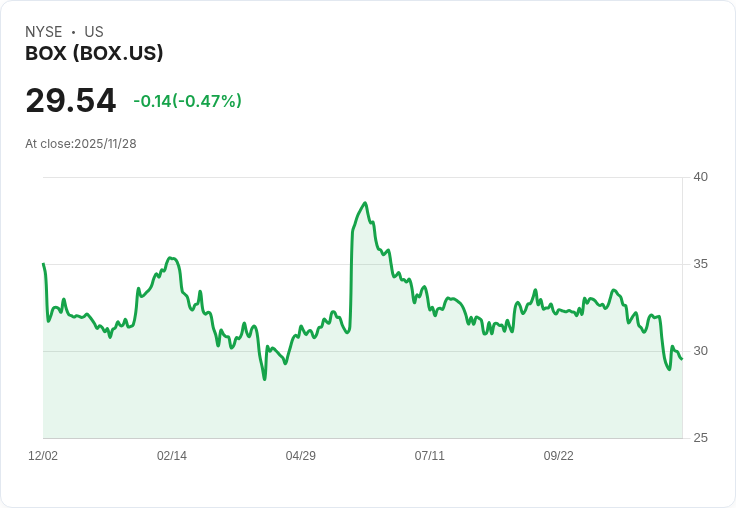Select the 07/11 date on x-axis

429,456
